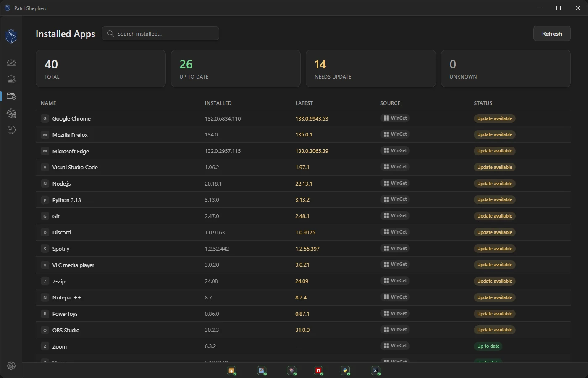Select the Git row name
This screenshot has width=588, height=378.
pyautogui.click(x=56, y=216)
